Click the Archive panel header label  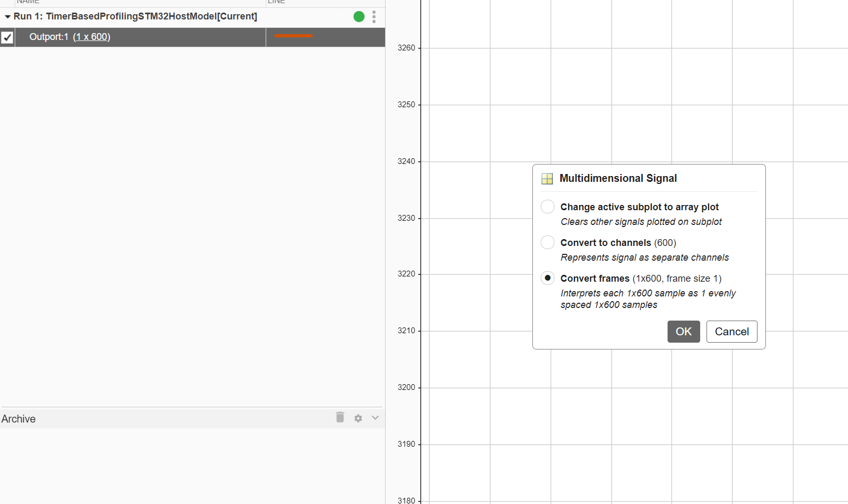click(x=18, y=419)
